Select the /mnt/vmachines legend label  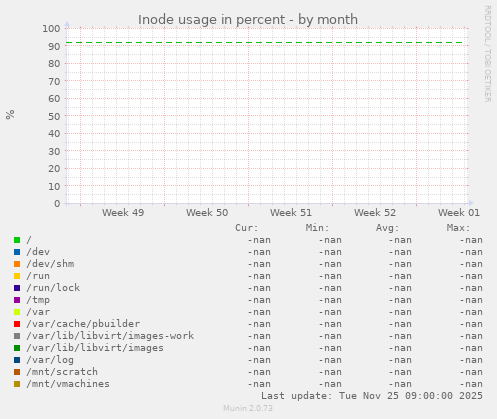[68, 384]
